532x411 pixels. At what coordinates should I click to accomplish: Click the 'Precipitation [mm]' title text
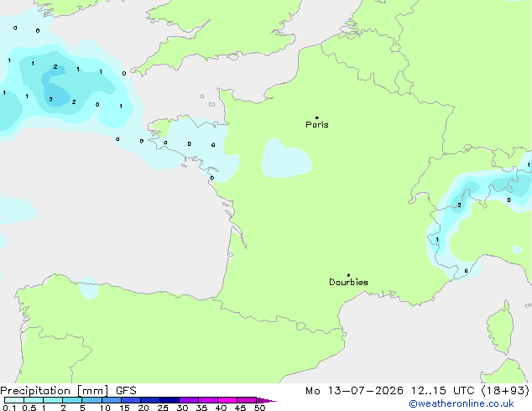(55, 391)
